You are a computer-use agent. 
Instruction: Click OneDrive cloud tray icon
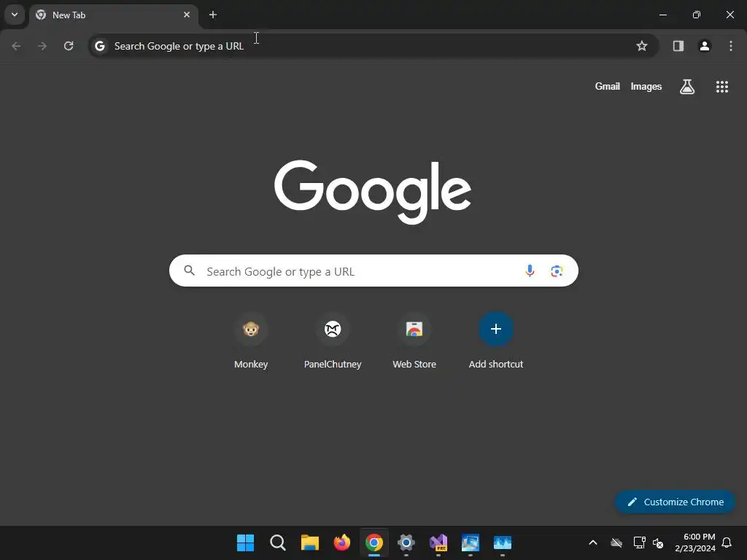coord(616,542)
